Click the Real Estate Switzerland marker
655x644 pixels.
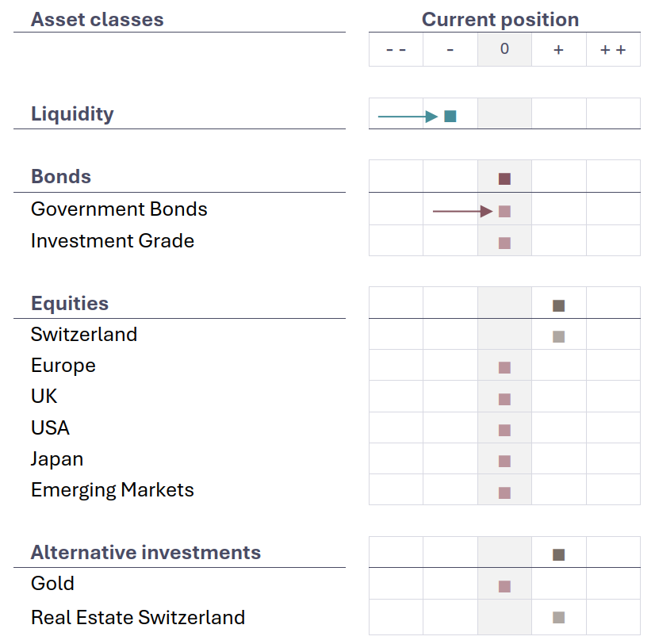pos(559,618)
